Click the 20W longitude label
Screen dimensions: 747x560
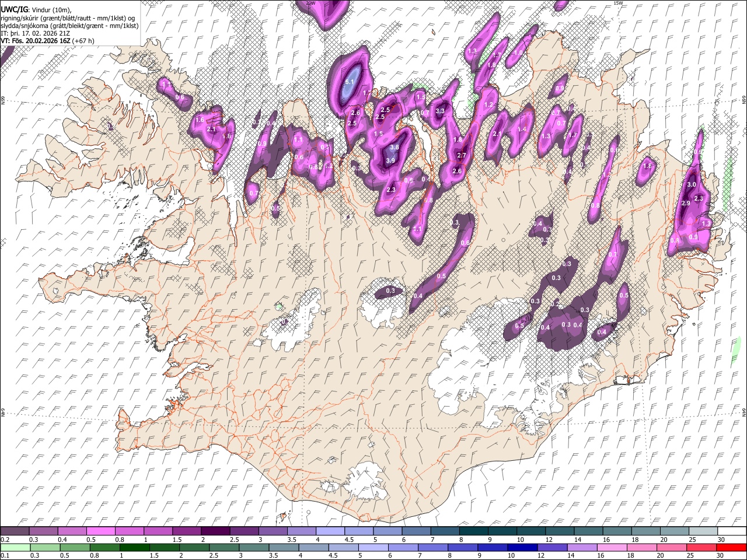point(311,3)
